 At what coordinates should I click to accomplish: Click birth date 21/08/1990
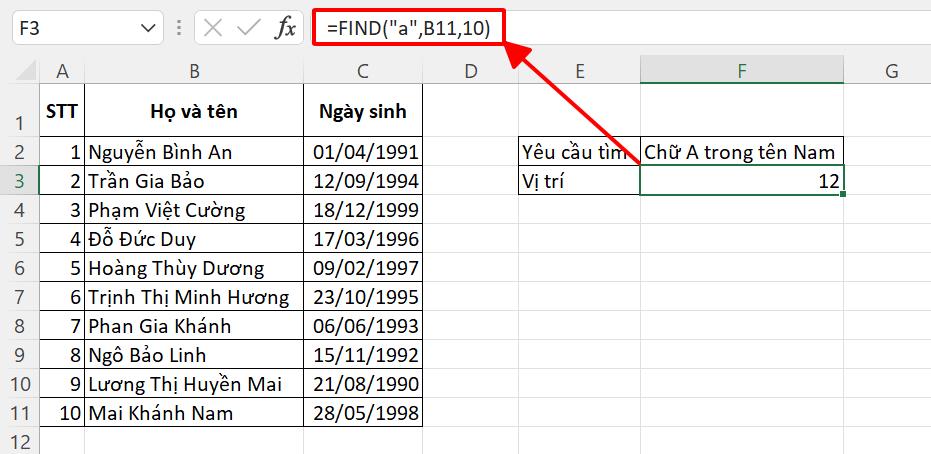click(x=363, y=384)
